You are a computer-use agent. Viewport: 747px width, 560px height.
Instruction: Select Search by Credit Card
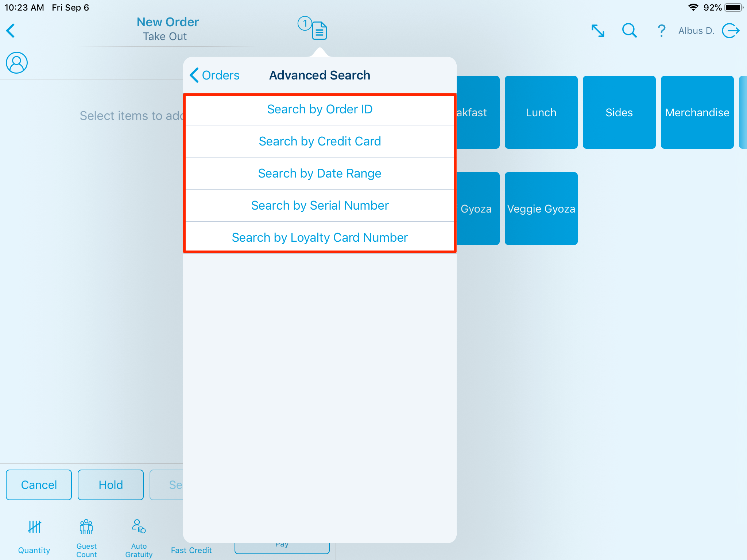(x=320, y=141)
